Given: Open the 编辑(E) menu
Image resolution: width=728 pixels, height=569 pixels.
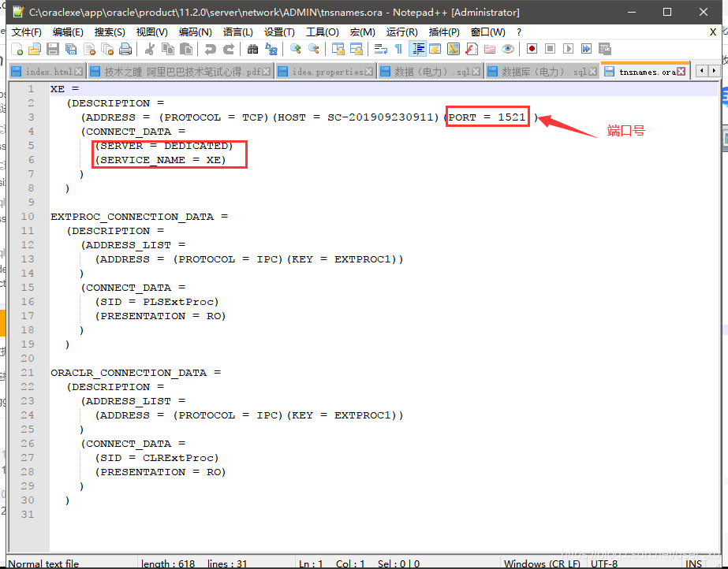Looking at the screenshot, I should tap(68, 32).
